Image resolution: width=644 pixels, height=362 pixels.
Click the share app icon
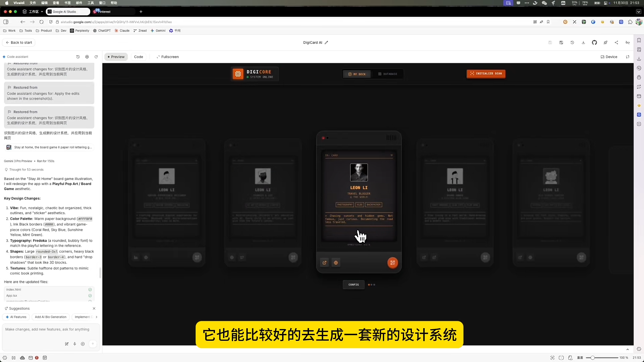[x=616, y=43]
